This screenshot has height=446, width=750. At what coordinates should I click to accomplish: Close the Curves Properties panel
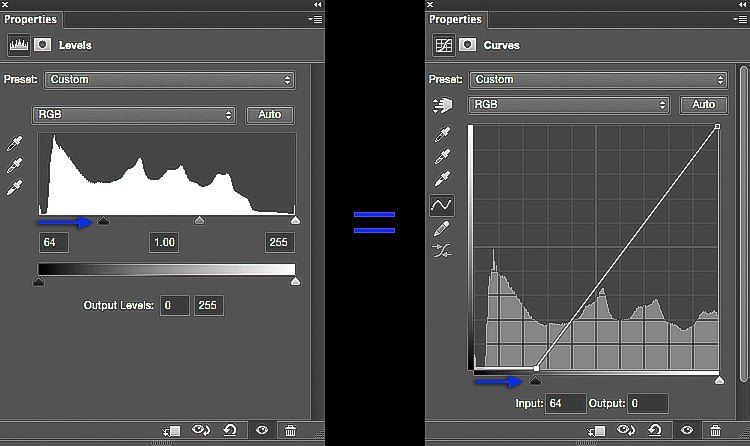click(x=430, y=4)
